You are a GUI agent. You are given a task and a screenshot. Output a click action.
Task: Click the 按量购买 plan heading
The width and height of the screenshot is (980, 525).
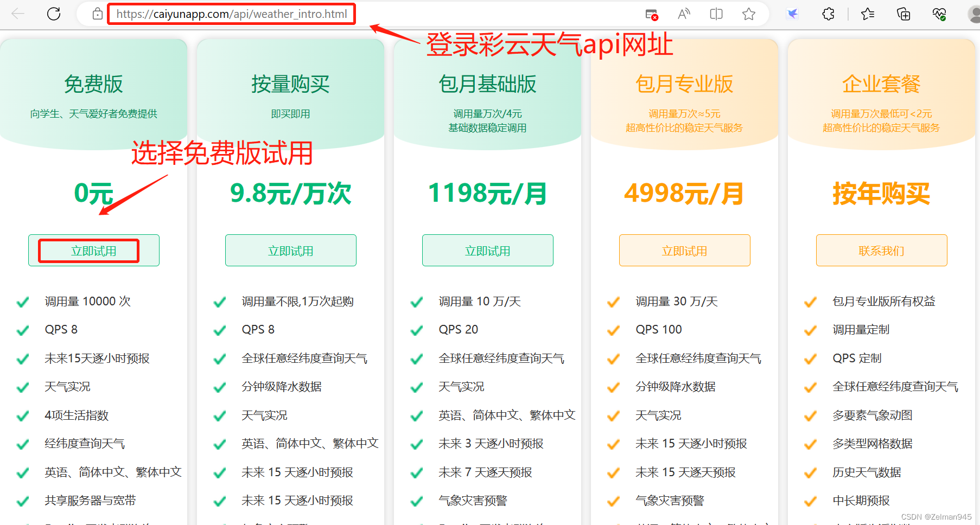click(x=291, y=84)
